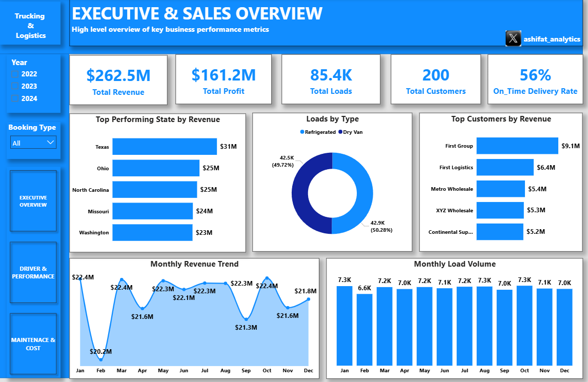588x382 pixels.
Task: Switch to Driver & Performance page
Action: (33, 272)
